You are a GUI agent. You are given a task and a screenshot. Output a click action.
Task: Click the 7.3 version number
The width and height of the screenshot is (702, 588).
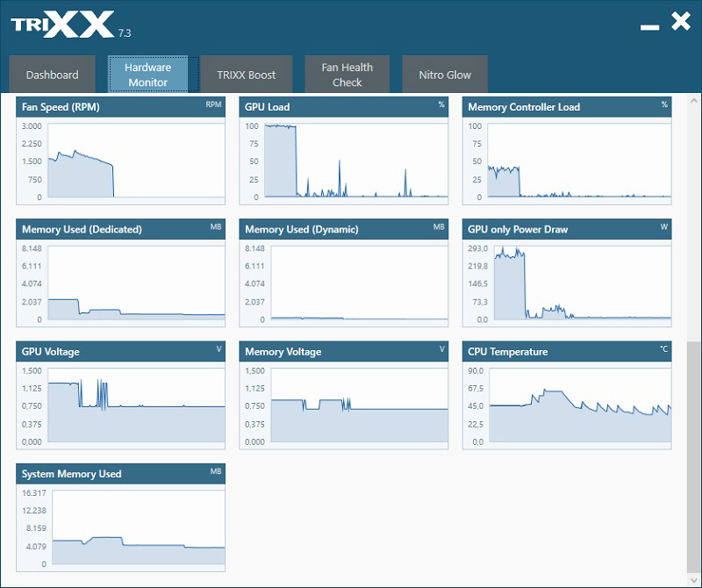click(125, 33)
